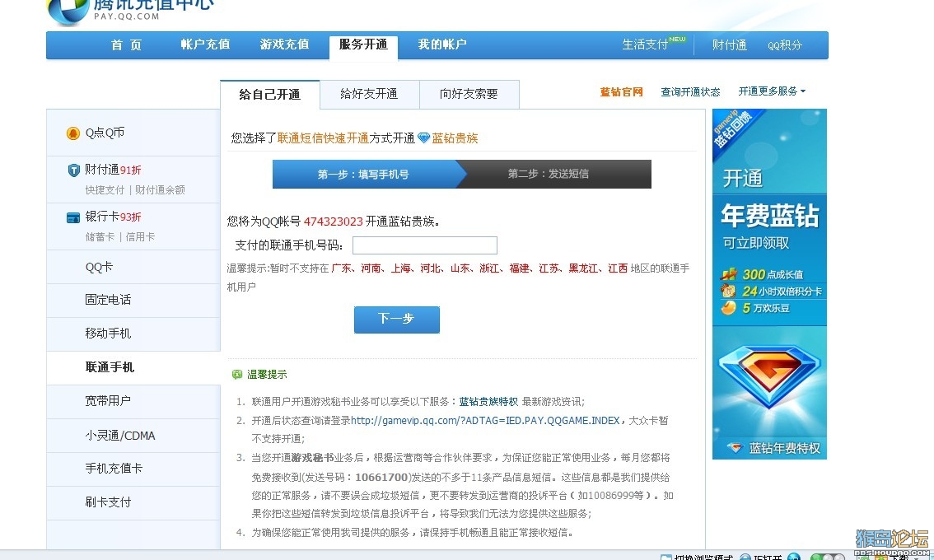
Task: Open the 蓝钻贵族特权 link in tips
Action: pos(488,402)
